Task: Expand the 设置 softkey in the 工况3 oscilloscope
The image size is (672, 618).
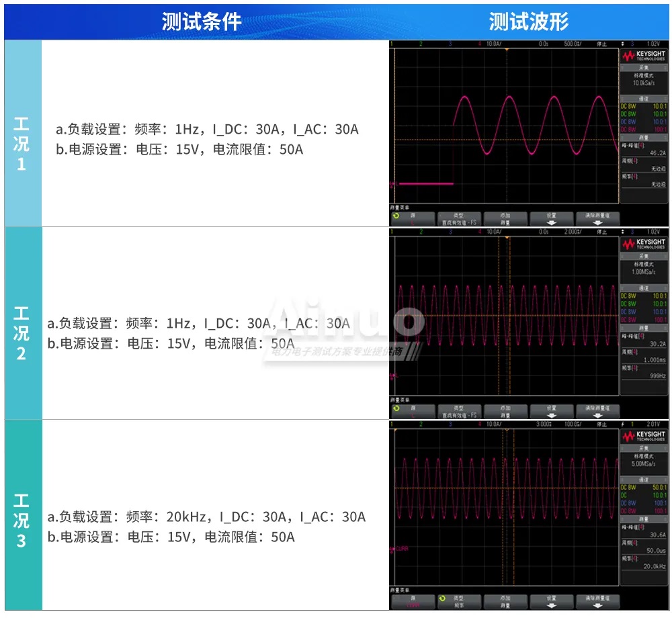Action: coord(551,601)
